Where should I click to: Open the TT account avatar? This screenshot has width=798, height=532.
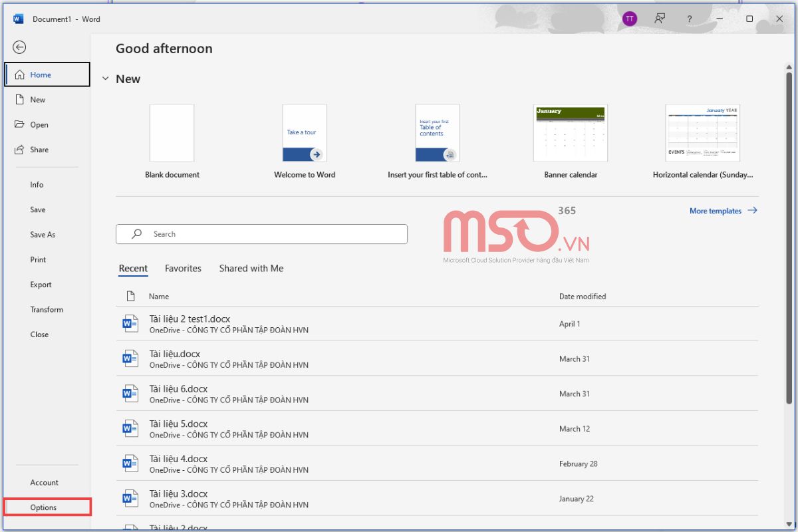pos(629,19)
